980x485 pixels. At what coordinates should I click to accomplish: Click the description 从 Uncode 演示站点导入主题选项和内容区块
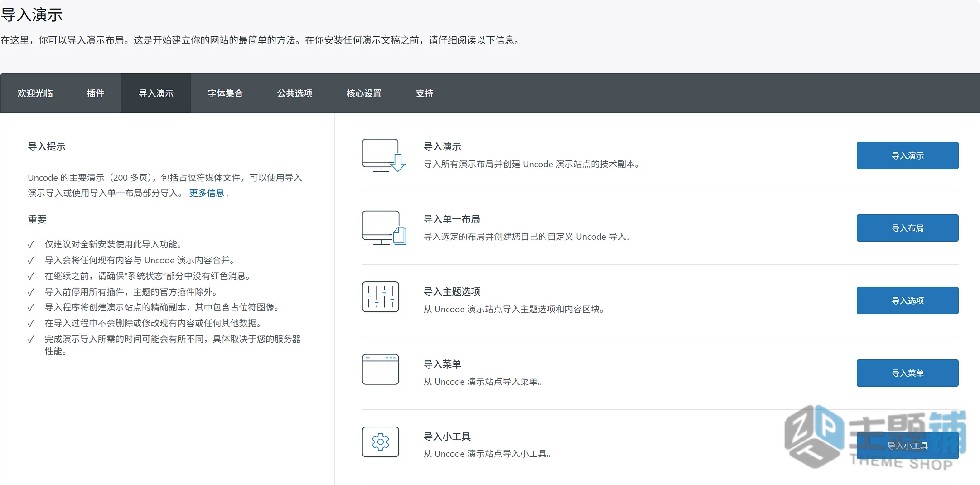tap(514, 309)
